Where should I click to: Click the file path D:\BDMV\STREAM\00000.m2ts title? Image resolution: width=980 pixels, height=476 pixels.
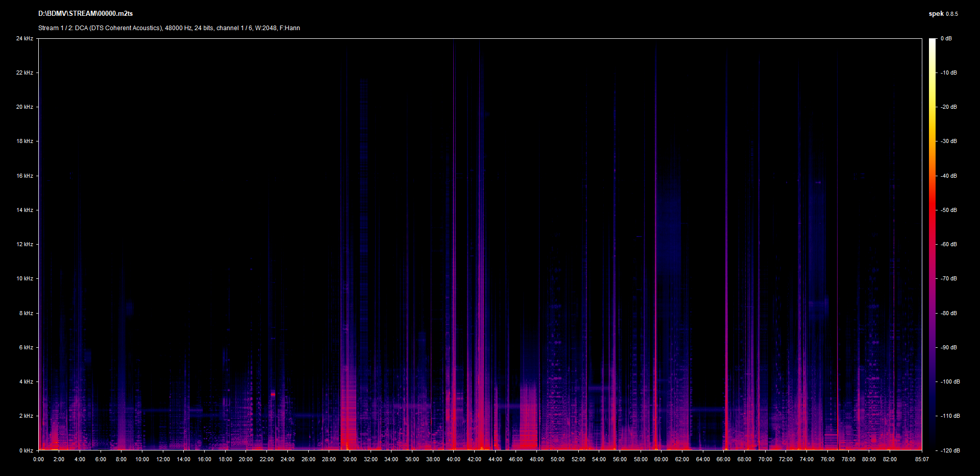pos(85,14)
